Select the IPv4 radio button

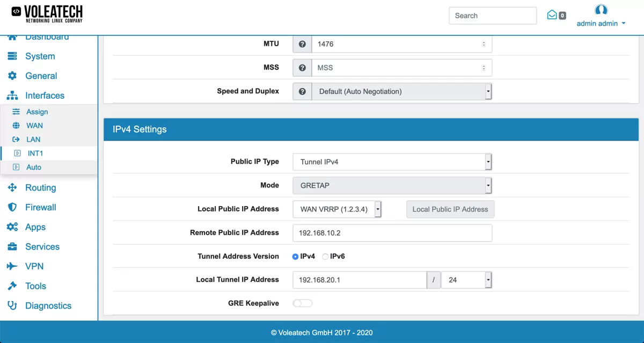(x=296, y=256)
